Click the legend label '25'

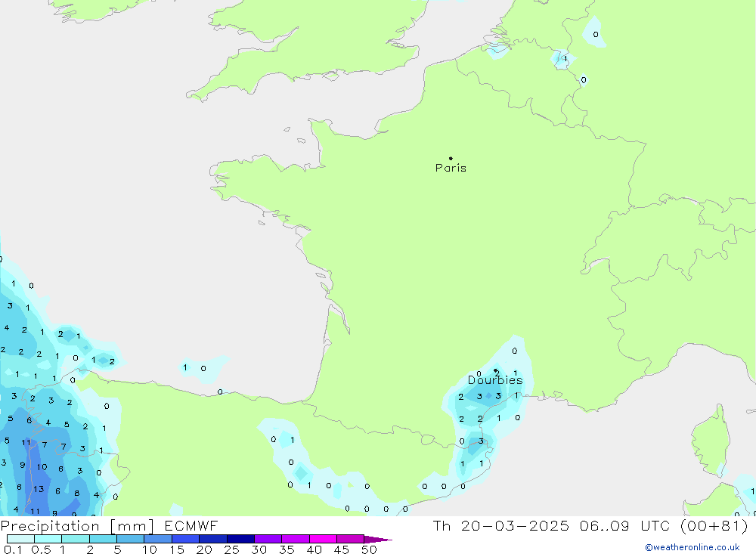(231, 549)
